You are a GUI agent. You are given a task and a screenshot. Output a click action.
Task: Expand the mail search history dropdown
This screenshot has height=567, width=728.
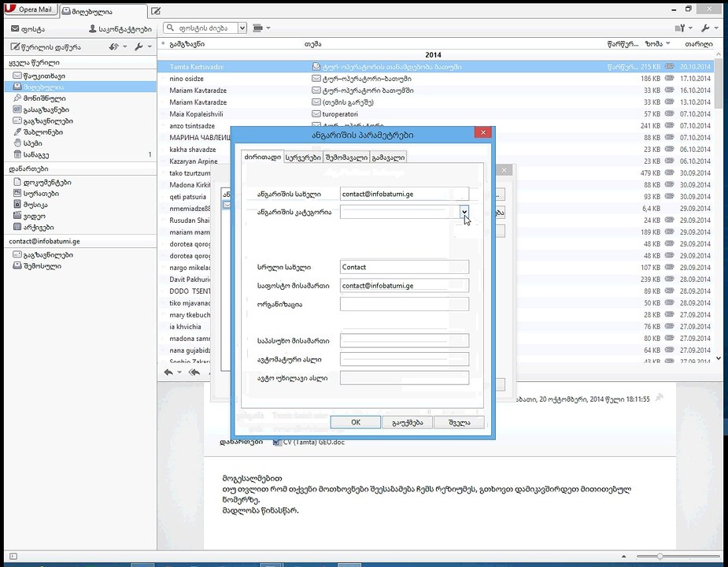tap(242, 28)
